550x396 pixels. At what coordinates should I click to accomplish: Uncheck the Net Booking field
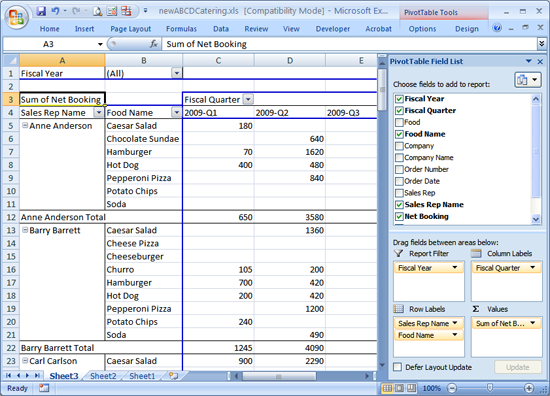[x=399, y=216]
